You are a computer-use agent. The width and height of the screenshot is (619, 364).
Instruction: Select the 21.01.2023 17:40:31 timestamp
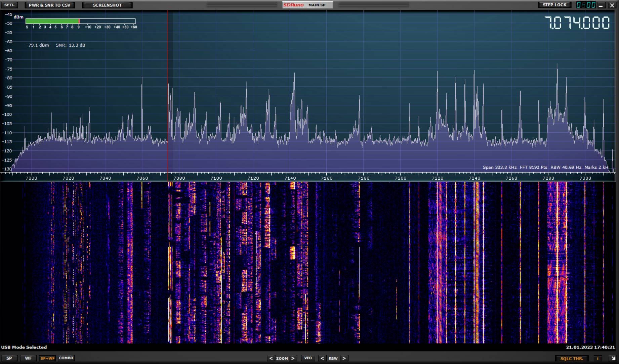tap(590, 347)
